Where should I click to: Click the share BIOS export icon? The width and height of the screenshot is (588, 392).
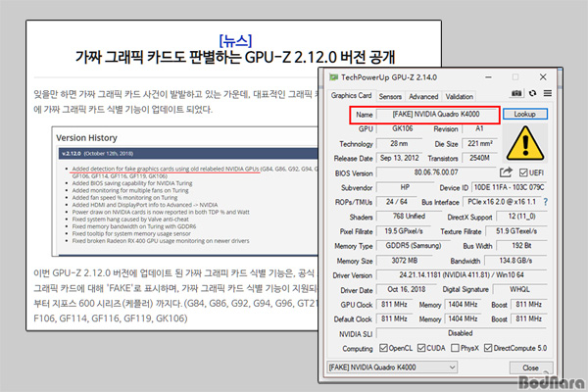tap(506, 172)
